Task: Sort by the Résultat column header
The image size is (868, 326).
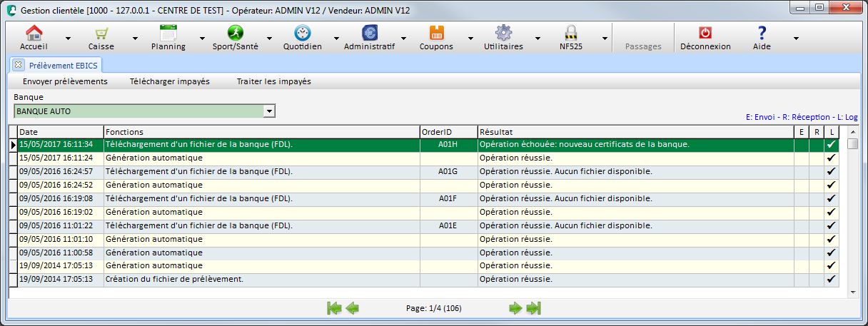Action: coord(636,132)
